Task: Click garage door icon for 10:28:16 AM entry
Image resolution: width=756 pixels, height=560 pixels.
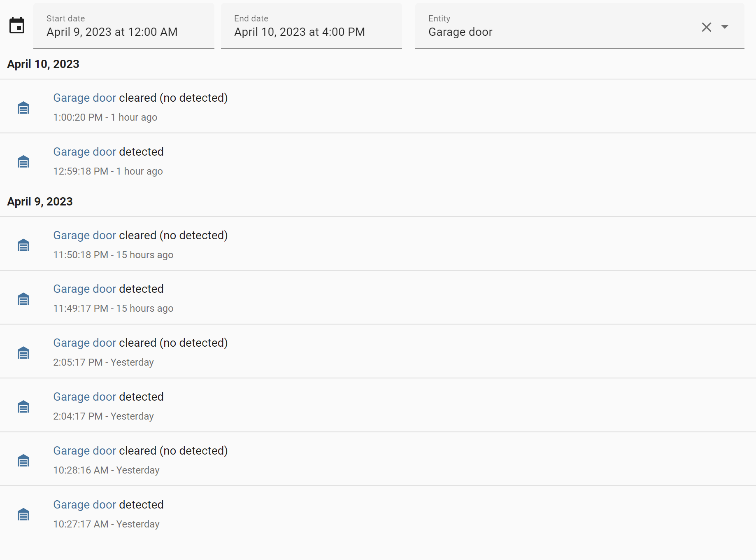Action: click(x=23, y=460)
